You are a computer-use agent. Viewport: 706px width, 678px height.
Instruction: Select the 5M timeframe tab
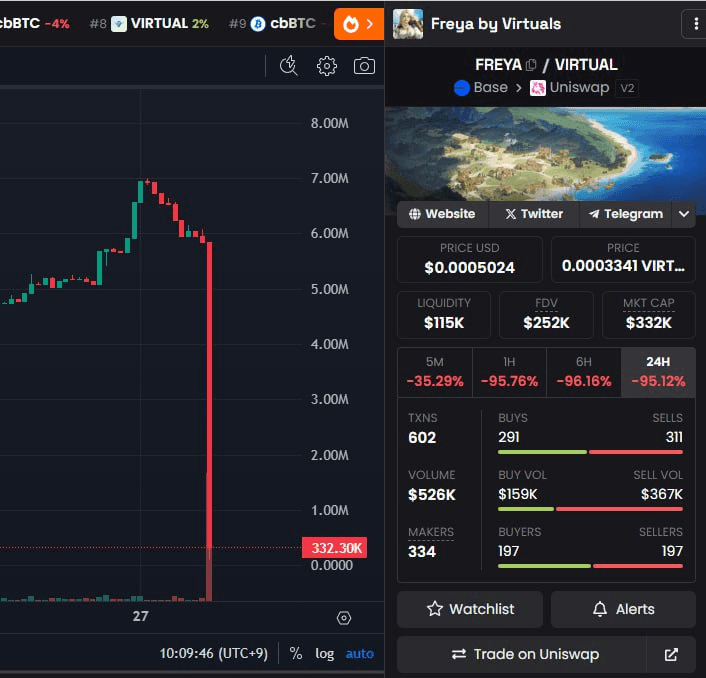[435, 372]
